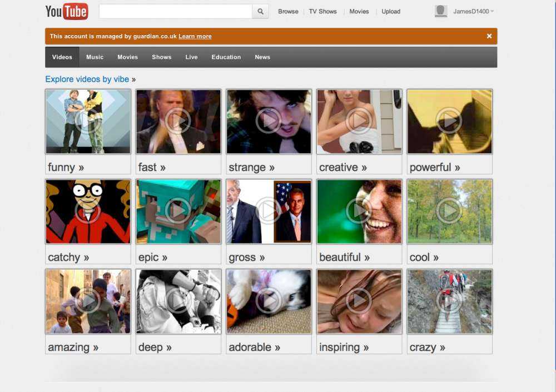This screenshot has width=556, height=392.
Task: Dismiss the orange managed-account banner
Action: pyautogui.click(x=489, y=36)
